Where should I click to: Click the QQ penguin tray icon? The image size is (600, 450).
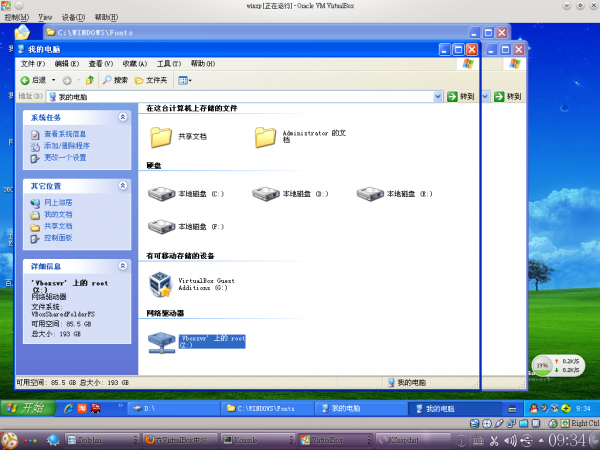[534, 409]
